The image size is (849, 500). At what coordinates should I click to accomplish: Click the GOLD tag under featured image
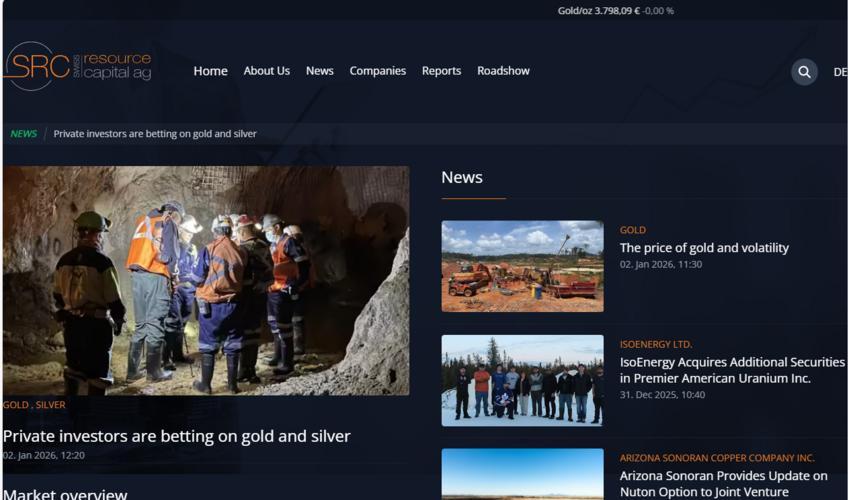[16, 405]
